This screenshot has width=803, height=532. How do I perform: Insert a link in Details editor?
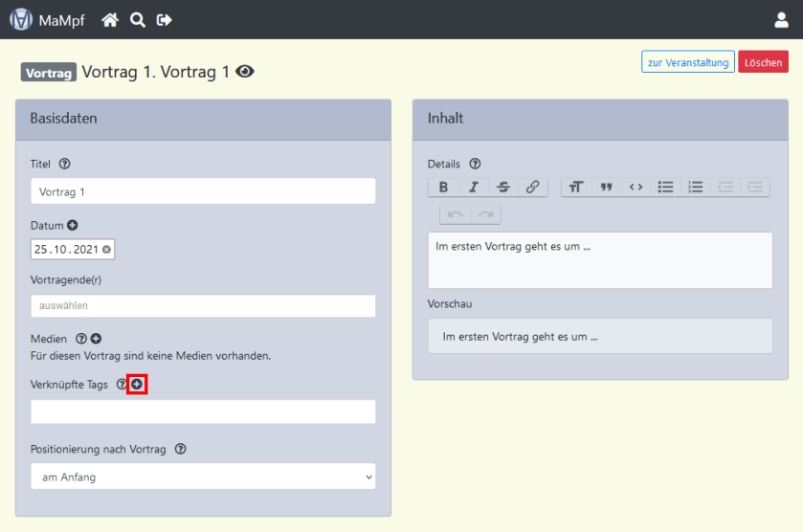pos(532,188)
